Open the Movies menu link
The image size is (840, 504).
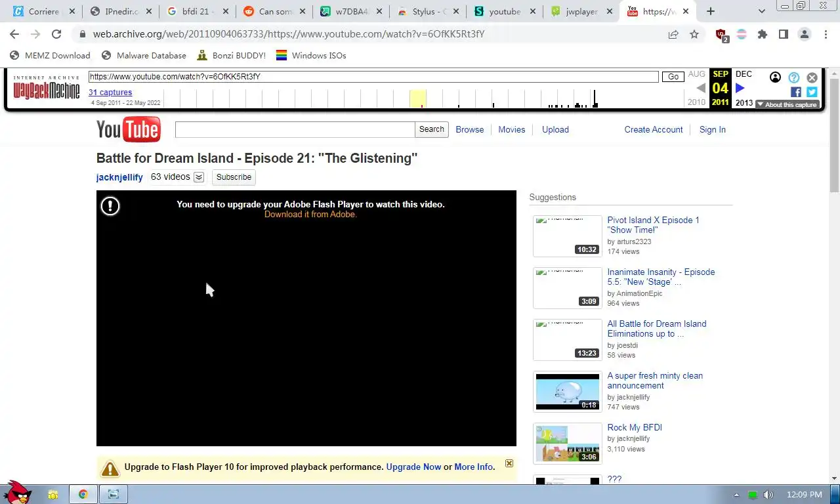click(512, 129)
